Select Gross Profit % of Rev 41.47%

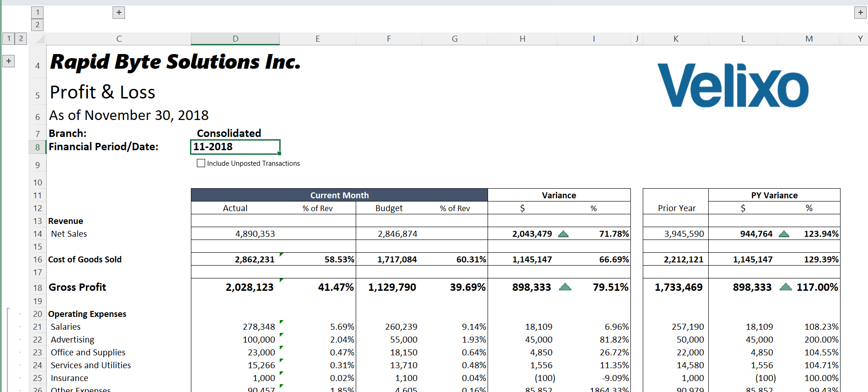pyautogui.click(x=336, y=287)
